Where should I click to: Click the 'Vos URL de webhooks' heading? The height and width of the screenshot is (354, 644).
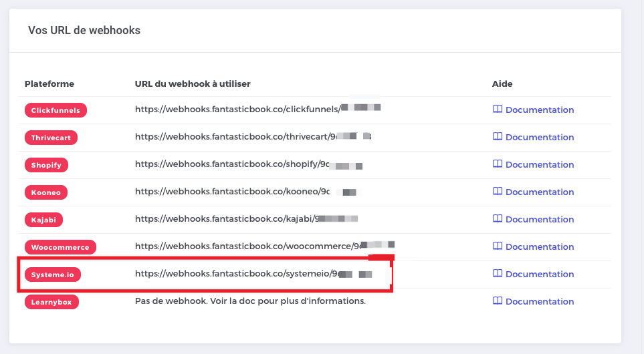[84, 30]
